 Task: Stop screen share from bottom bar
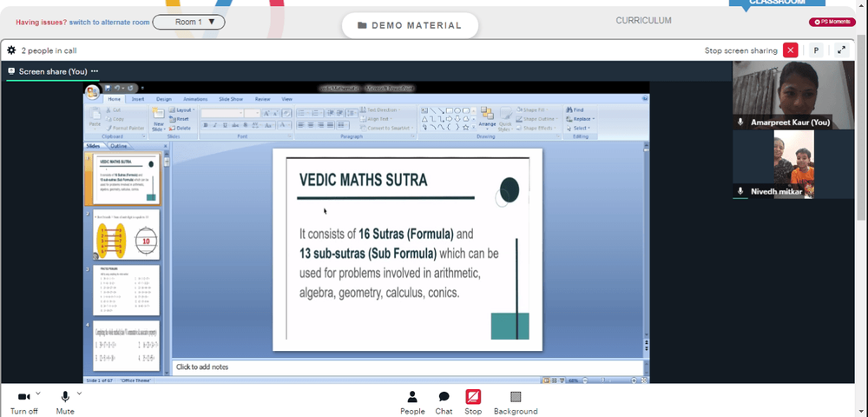(473, 402)
